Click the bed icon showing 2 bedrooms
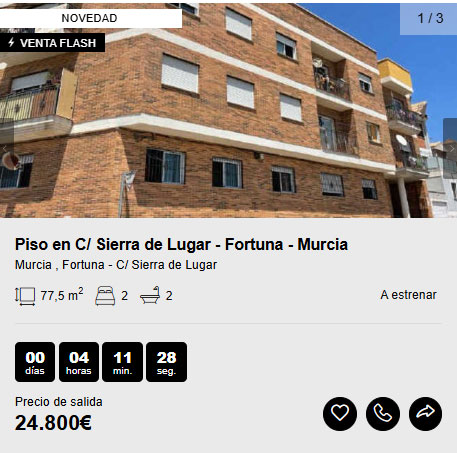Screen dimensions: 457x453 click(105, 296)
